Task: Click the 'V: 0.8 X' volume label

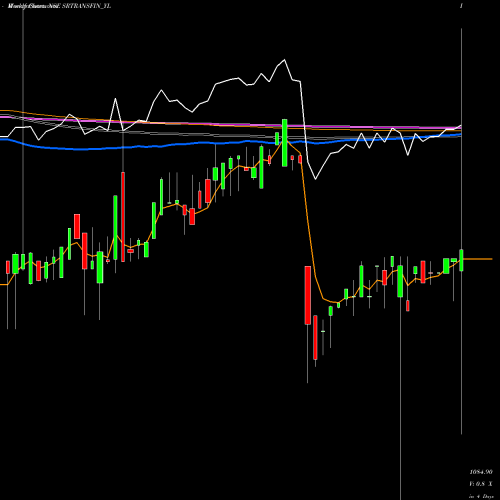Action: [481, 484]
